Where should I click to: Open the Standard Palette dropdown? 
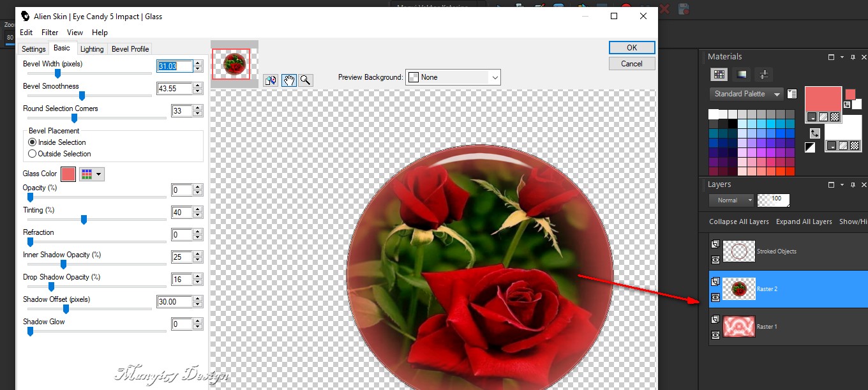click(746, 94)
